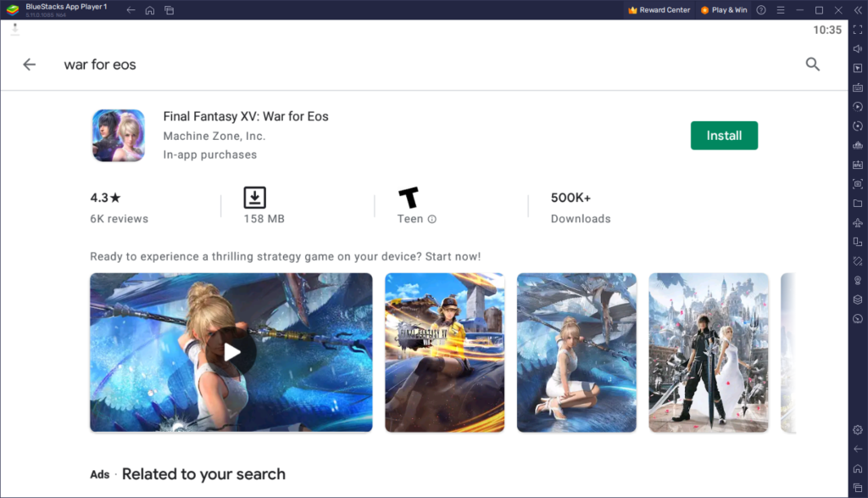The image size is (868, 498).
Task: Install Final Fantasy XV: War for Eos
Action: tap(724, 135)
